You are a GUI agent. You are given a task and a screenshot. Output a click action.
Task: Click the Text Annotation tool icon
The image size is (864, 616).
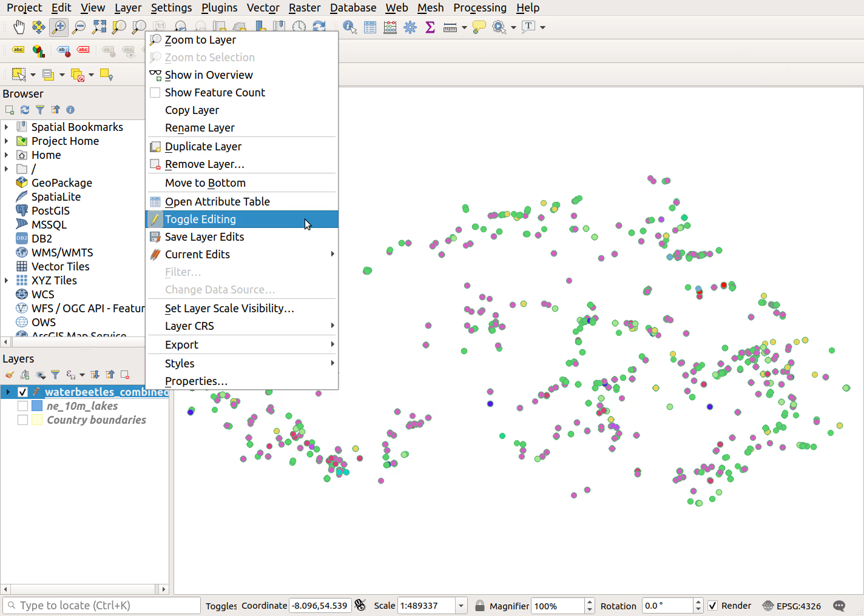pyautogui.click(x=529, y=27)
